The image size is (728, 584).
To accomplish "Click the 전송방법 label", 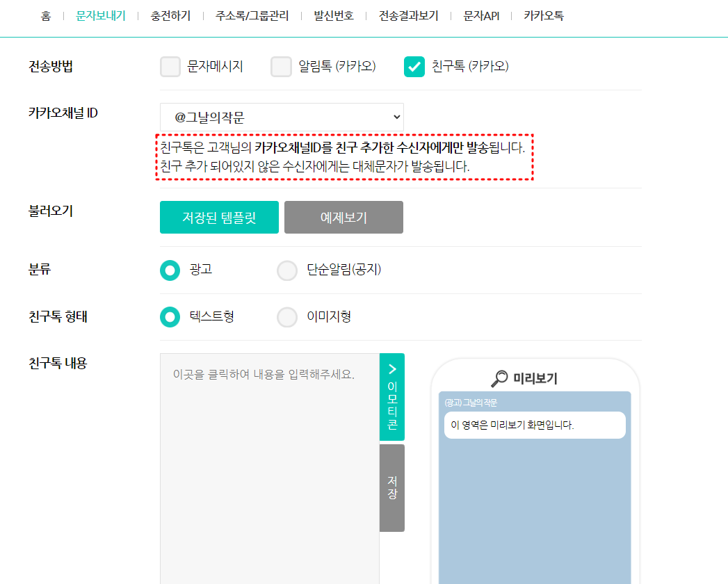I will [x=51, y=66].
